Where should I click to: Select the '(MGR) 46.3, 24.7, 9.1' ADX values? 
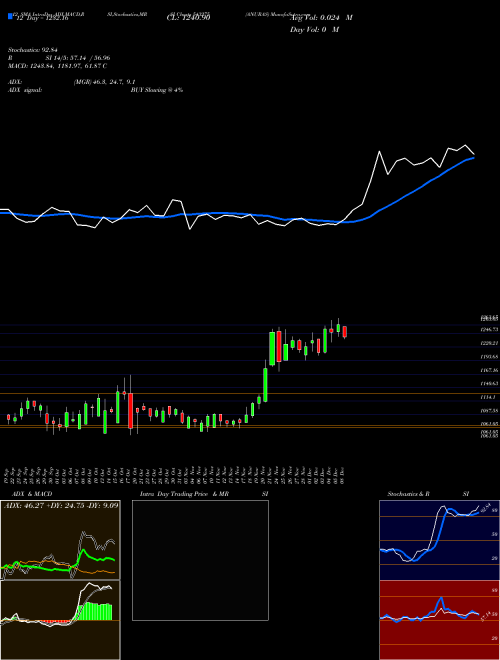(104, 82)
